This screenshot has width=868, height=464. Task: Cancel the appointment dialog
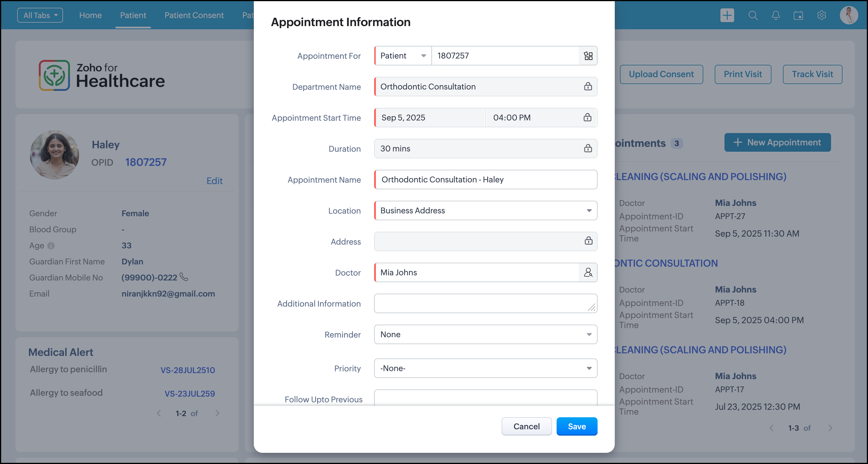point(526,426)
